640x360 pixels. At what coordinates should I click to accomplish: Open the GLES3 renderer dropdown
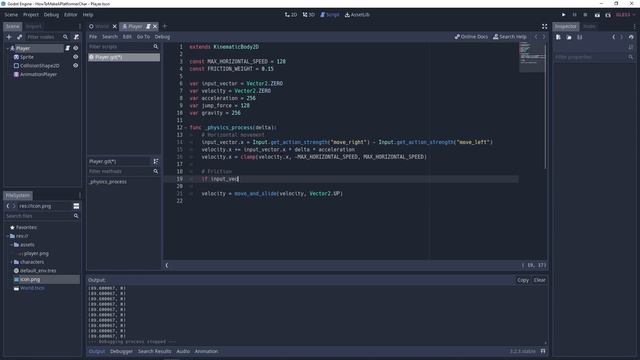625,15
